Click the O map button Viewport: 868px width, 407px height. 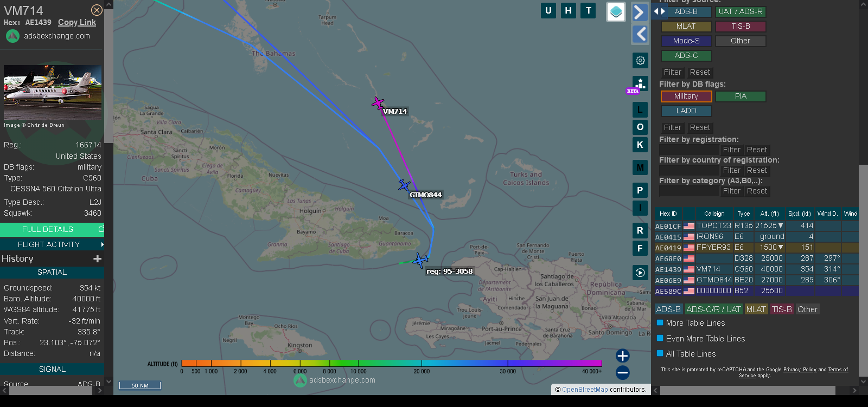[x=640, y=127]
